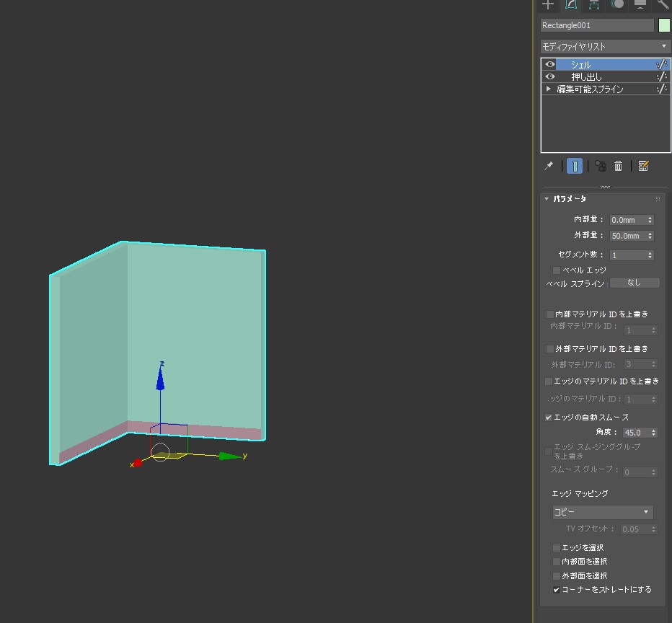672x623 pixels.
Task: Open the モディファイヤリスト dropdown
Action: click(x=605, y=46)
